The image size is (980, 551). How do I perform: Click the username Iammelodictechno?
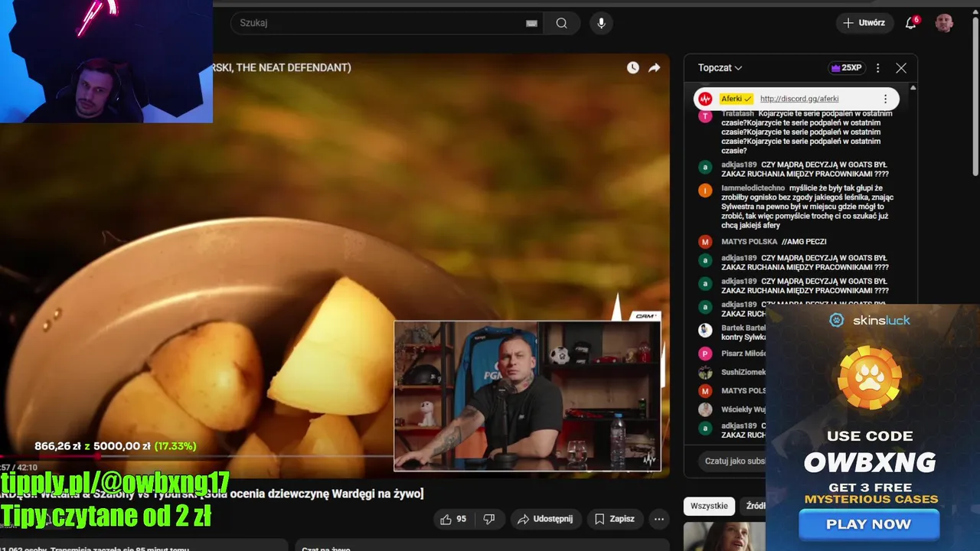click(753, 188)
